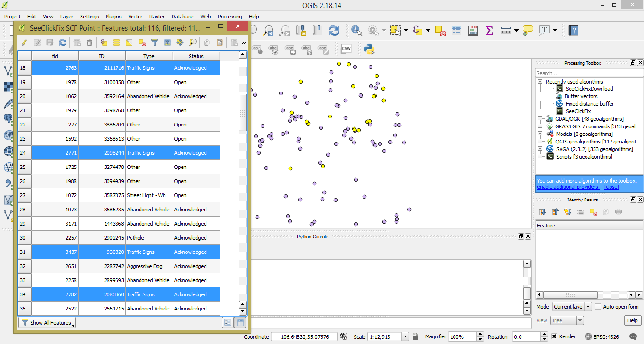The height and width of the screenshot is (344, 644).
Task: Click the purple Statistical Summary sigma icon
Action: pos(489,31)
